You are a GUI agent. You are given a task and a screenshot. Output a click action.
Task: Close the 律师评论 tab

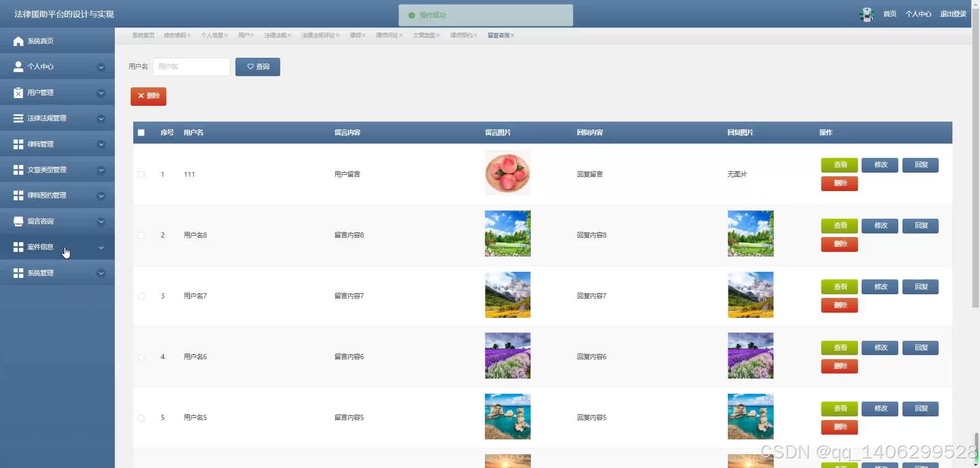coord(401,35)
